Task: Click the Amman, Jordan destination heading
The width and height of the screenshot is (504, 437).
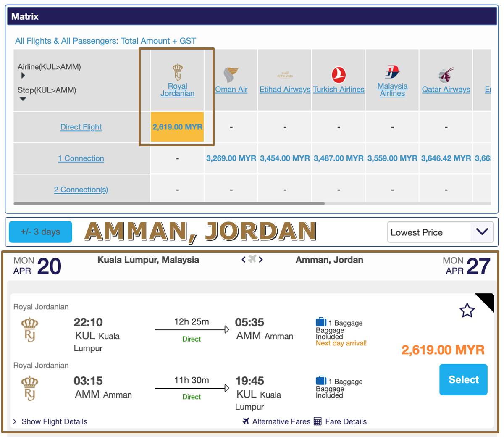Action: point(329,260)
